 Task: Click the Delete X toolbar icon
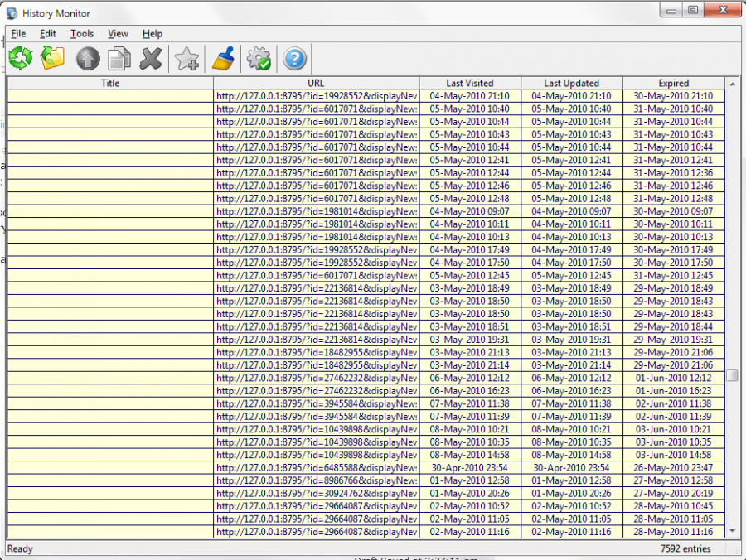[151, 59]
